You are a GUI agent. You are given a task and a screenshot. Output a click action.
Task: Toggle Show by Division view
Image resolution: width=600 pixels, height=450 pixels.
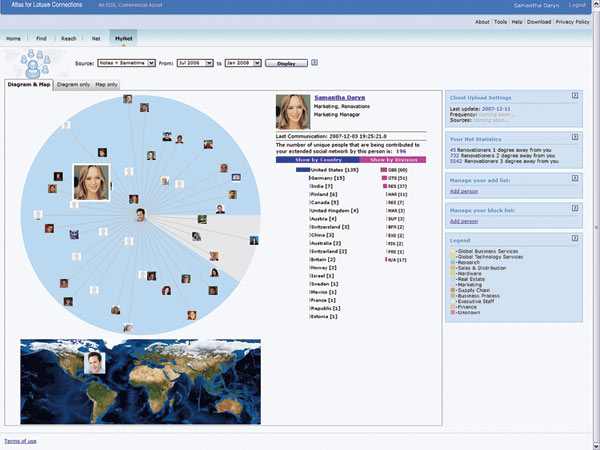point(393,160)
